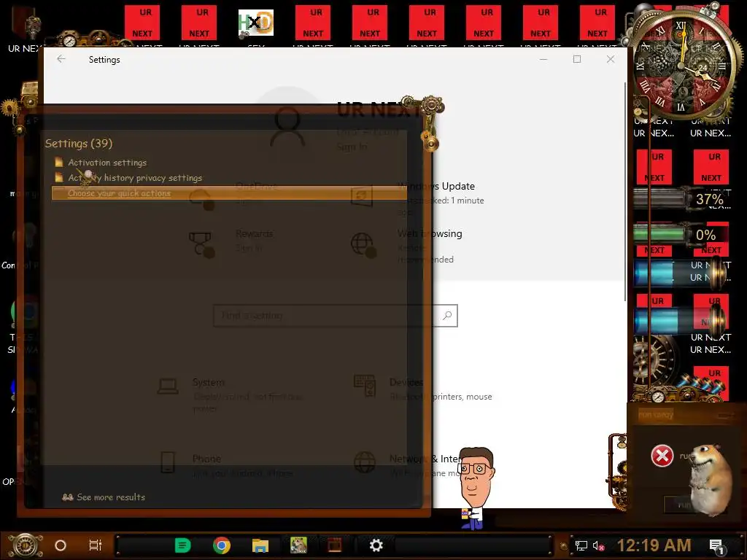Open the steampunk Start button
This screenshot has width=747, height=560.
click(x=26, y=545)
